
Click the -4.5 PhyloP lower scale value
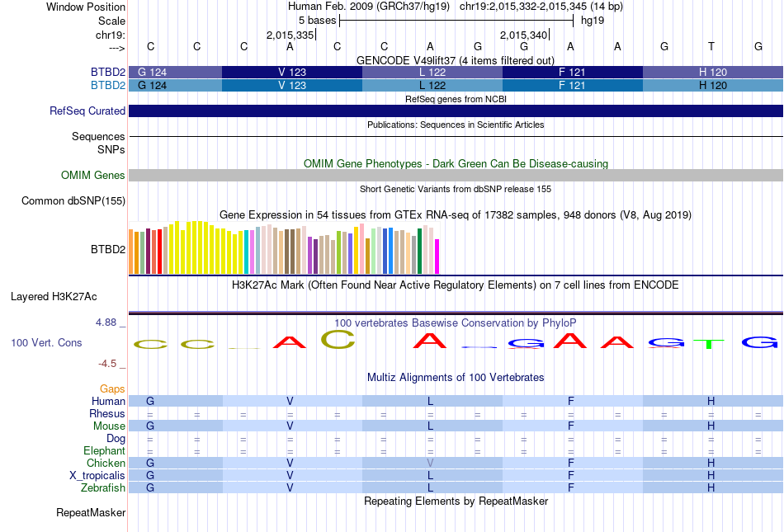[x=107, y=364]
